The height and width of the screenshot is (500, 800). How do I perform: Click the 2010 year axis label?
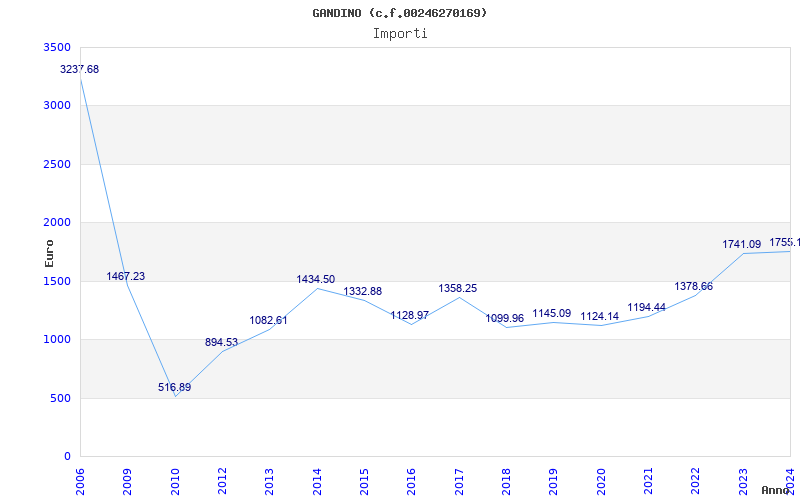[x=175, y=482]
